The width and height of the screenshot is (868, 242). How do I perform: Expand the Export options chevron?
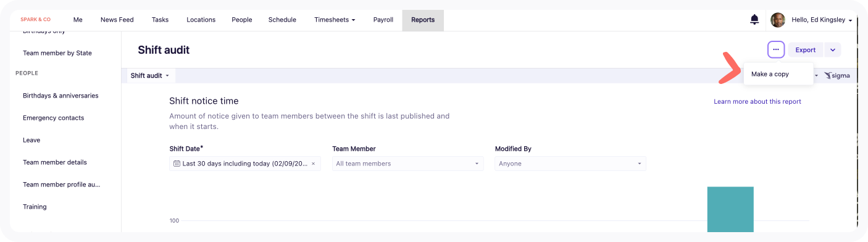tap(833, 50)
